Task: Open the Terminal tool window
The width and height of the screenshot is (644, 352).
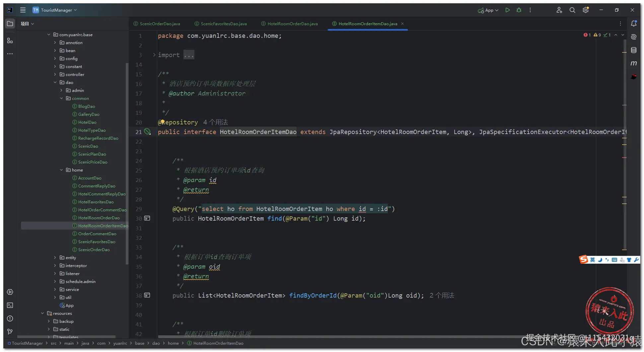Action: tap(10, 305)
